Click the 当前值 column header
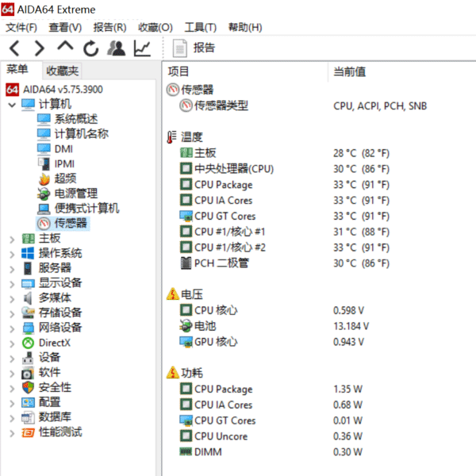This screenshot has height=476, width=476. pos(349,72)
